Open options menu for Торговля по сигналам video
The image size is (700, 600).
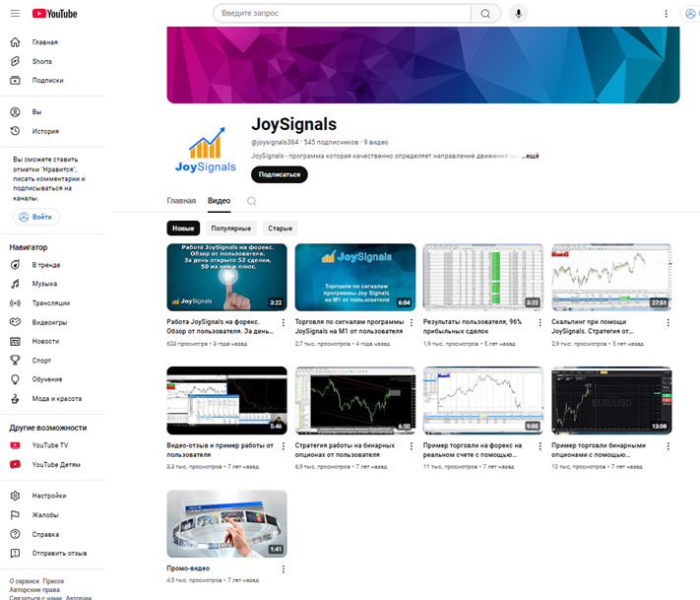[412, 322]
